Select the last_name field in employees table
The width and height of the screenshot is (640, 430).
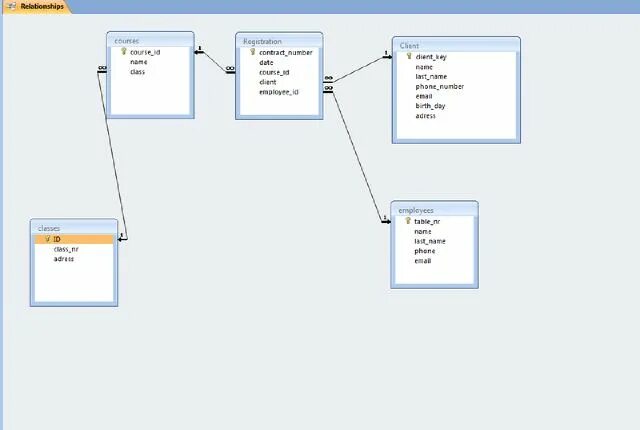(x=430, y=241)
